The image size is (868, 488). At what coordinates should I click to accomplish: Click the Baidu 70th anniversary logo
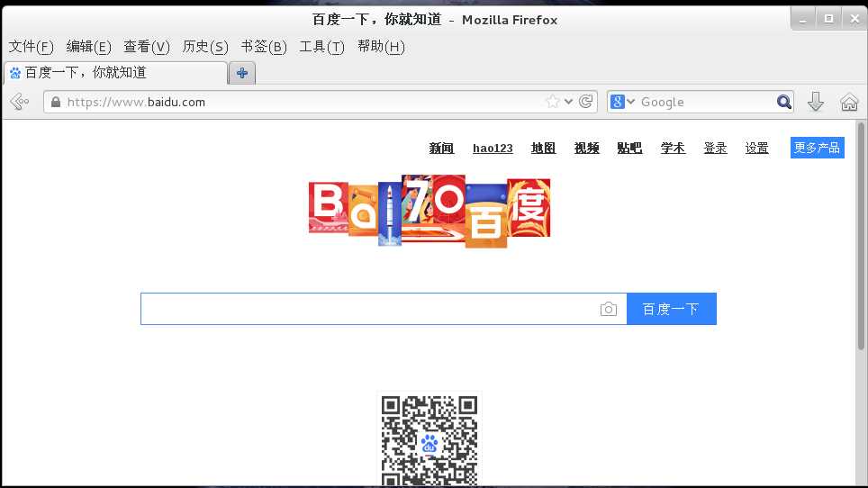click(429, 211)
